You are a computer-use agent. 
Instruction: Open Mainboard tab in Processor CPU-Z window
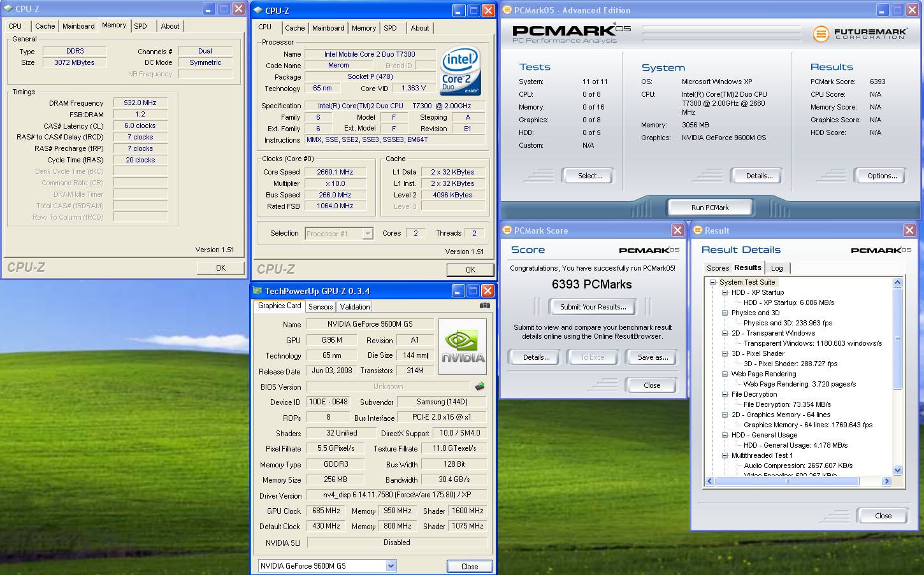point(328,28)
